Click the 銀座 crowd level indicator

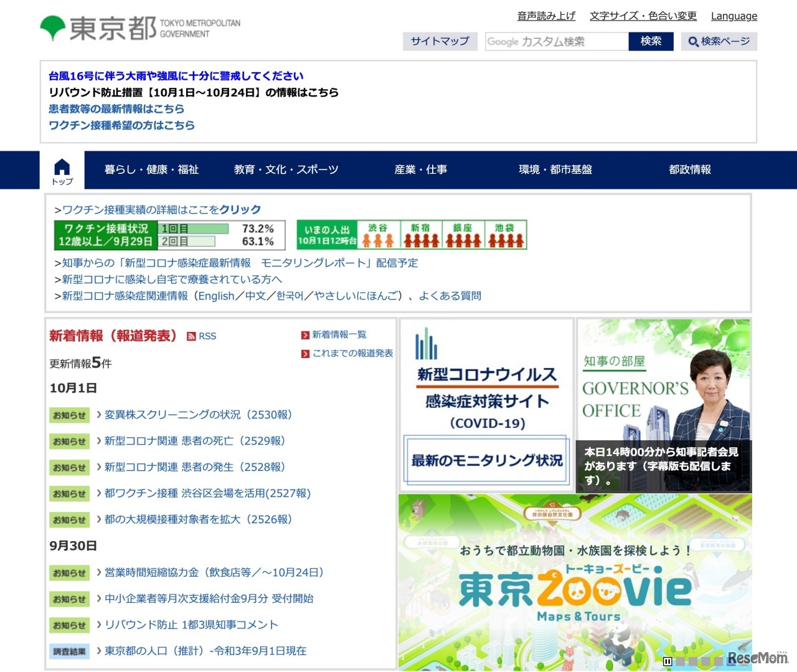tap(463, 235)
